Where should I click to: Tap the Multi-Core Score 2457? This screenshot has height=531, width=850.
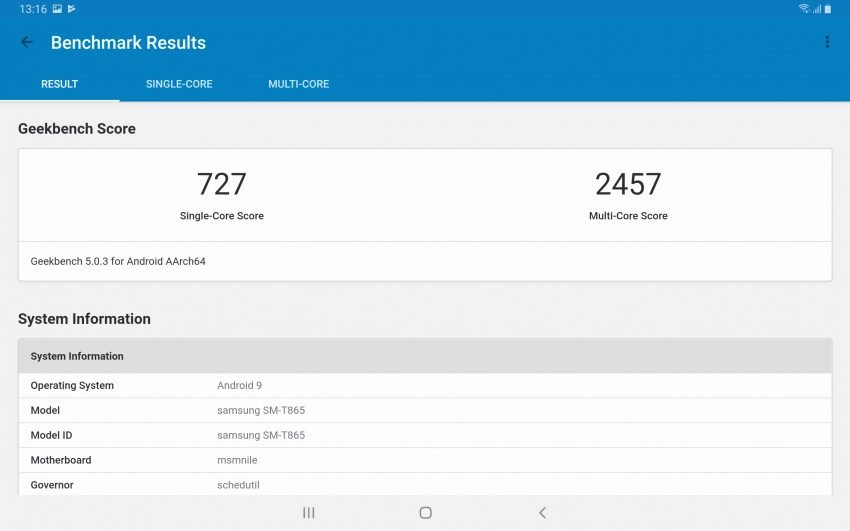(628, 184)
